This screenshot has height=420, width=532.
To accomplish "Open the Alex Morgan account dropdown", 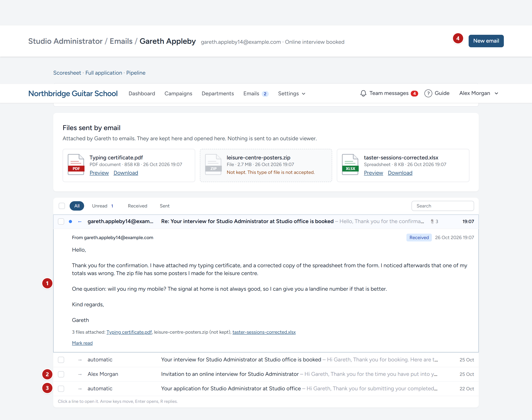I will [x=479, y=93].
